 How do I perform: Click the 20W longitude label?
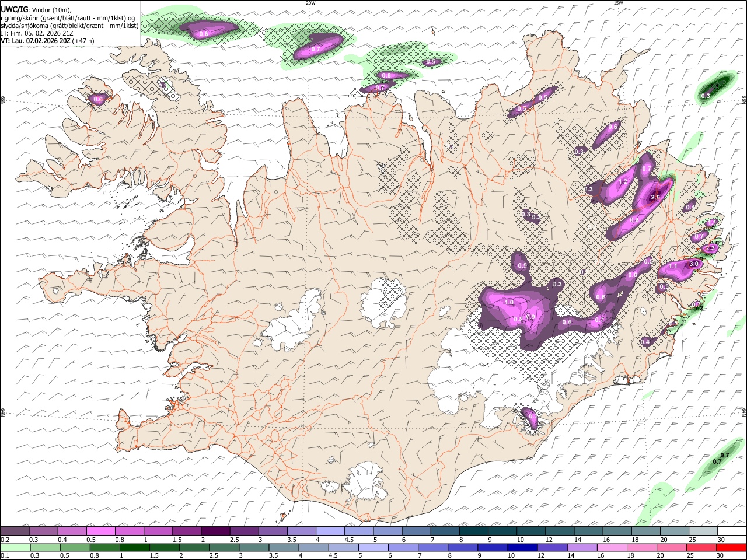point(310,3)
